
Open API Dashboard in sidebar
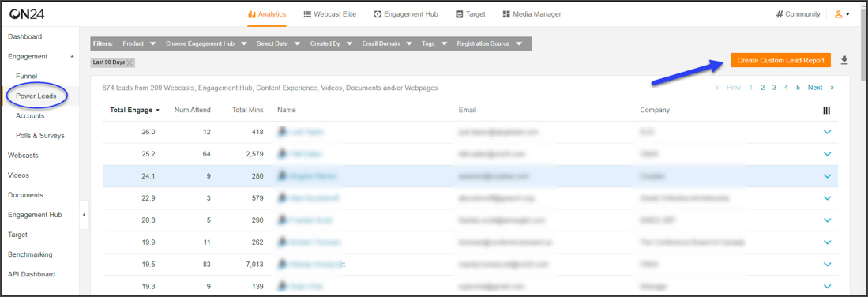(32, 274)
